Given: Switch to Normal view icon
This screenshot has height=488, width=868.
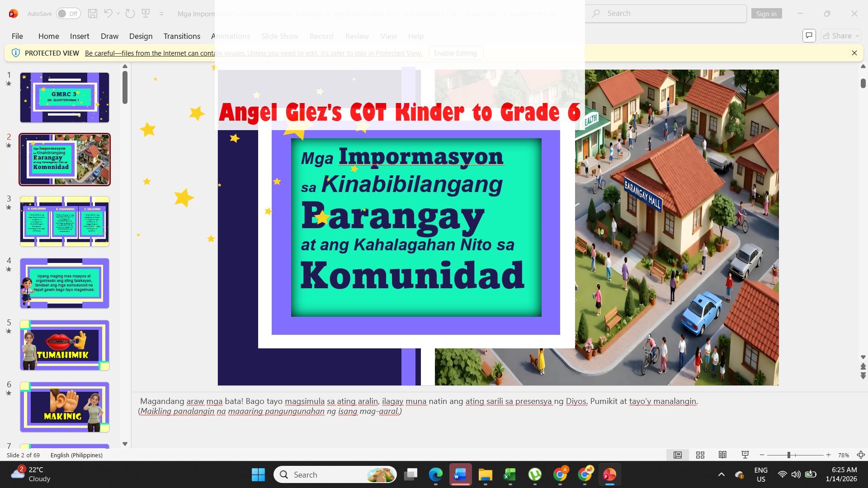Looking at the screenshot, I should pos(678,455).
